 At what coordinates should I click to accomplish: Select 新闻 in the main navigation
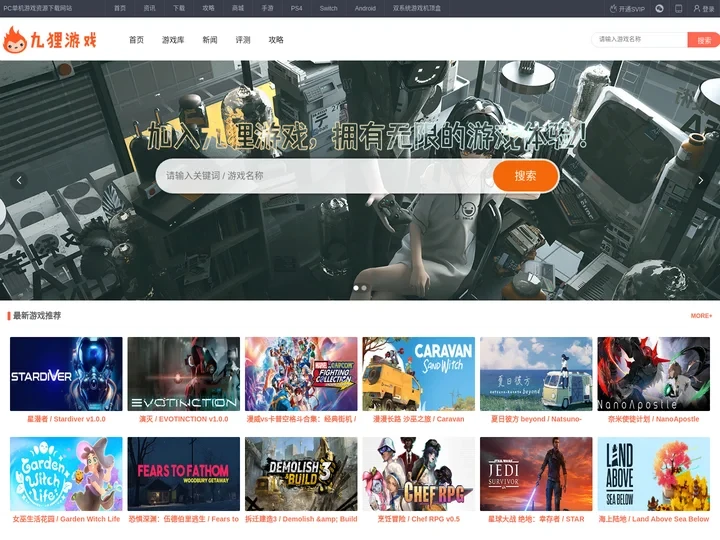click(210, 40)
